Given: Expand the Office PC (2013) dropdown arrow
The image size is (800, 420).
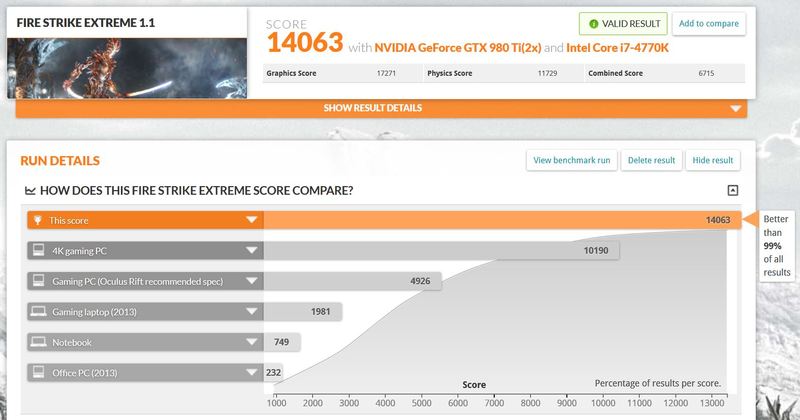Looking at the screenshot, I should click(x=252, y=373).
